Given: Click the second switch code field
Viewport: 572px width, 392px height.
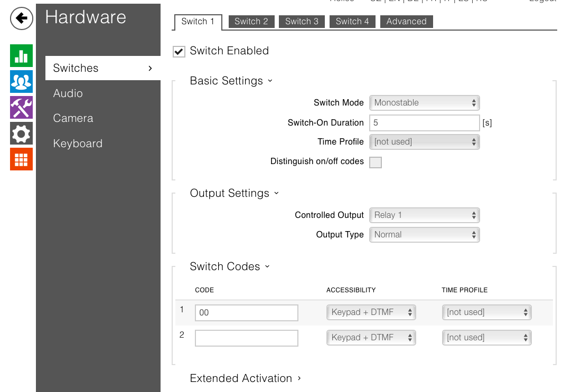Looking at the screenshot, I should (246, 338).
